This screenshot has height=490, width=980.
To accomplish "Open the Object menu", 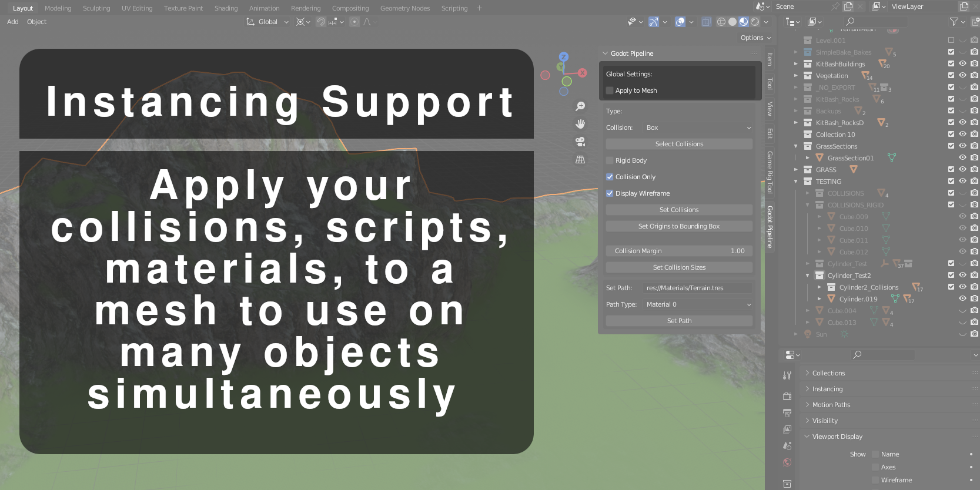I will pyautogui.click(x=36, y=22).
